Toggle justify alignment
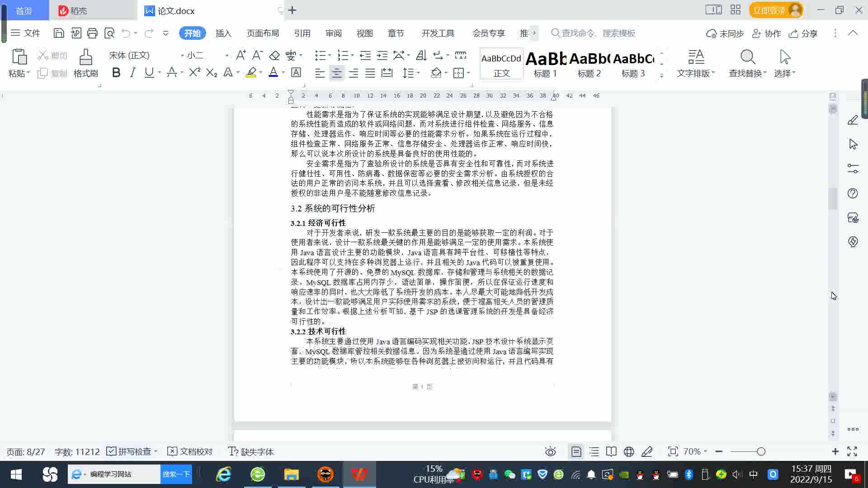 (x=370, y=73)
